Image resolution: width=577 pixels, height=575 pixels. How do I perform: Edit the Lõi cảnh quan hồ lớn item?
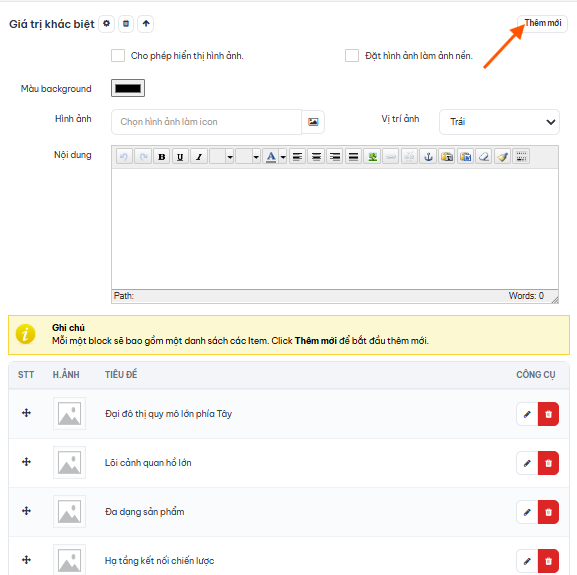pos(527,463)
